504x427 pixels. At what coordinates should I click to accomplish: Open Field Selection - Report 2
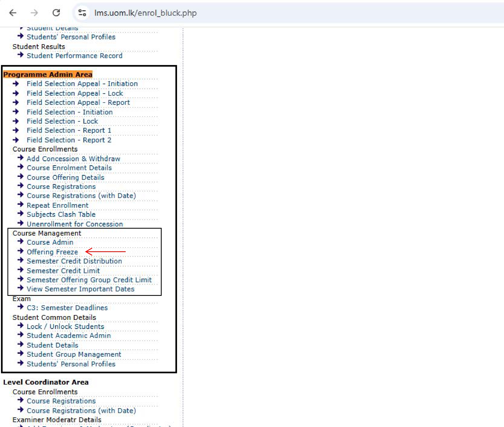[69, 140]
